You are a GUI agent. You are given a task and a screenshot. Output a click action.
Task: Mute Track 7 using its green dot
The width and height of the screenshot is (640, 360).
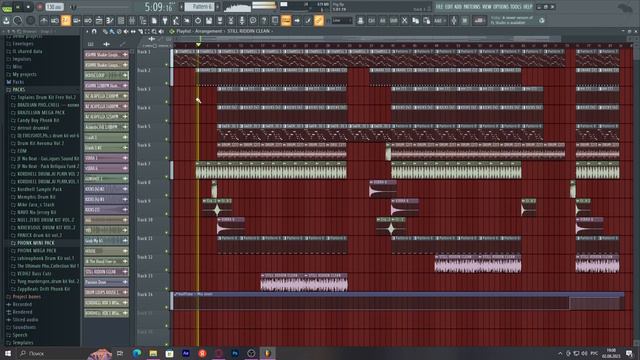click(167, 177)
